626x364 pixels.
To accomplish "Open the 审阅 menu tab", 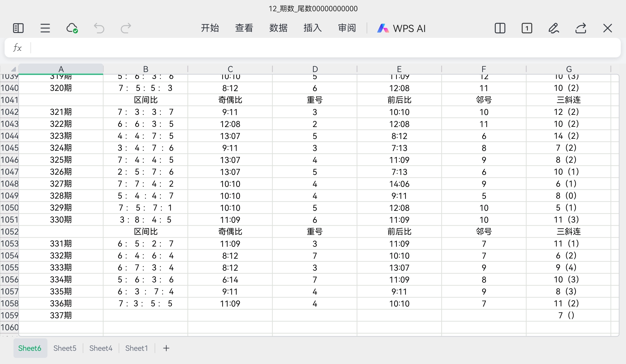I will (347, 28).
